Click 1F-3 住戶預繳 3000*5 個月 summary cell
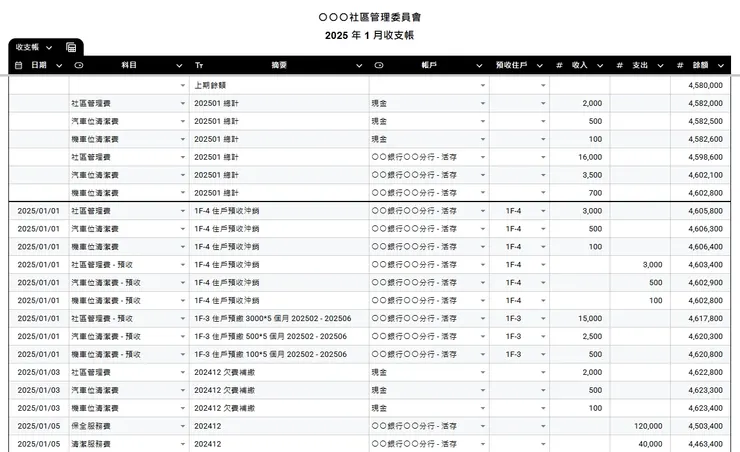Viewport: 740px width, 452px height. pos(279,318)
